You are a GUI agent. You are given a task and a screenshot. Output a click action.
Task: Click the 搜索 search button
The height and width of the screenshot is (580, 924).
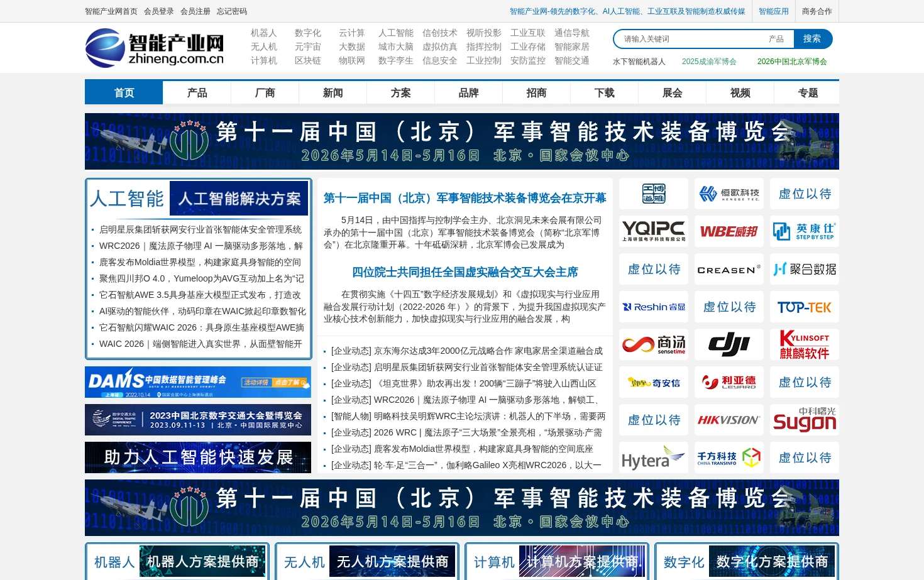pos(812,39)
